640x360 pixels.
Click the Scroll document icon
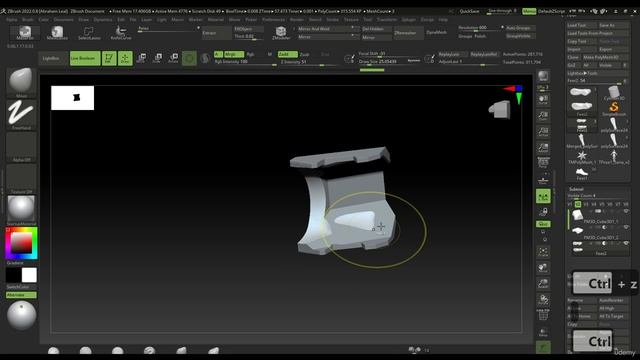point(543,100)
